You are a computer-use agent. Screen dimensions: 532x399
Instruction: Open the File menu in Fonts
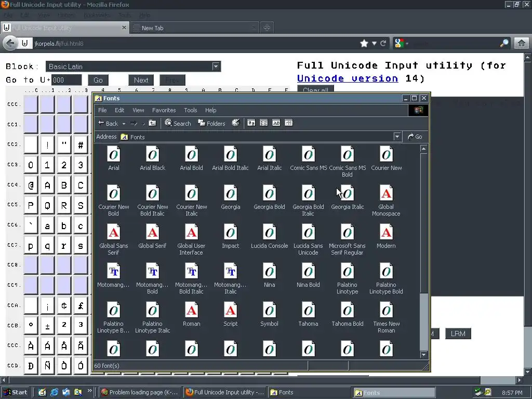[x=102, y=110]
